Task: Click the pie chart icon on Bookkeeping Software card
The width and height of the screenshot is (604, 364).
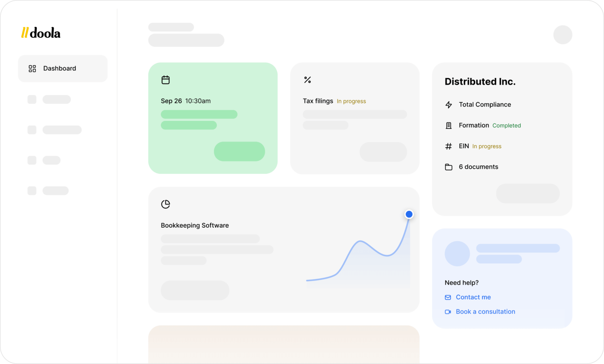Action: pos(165,204)
